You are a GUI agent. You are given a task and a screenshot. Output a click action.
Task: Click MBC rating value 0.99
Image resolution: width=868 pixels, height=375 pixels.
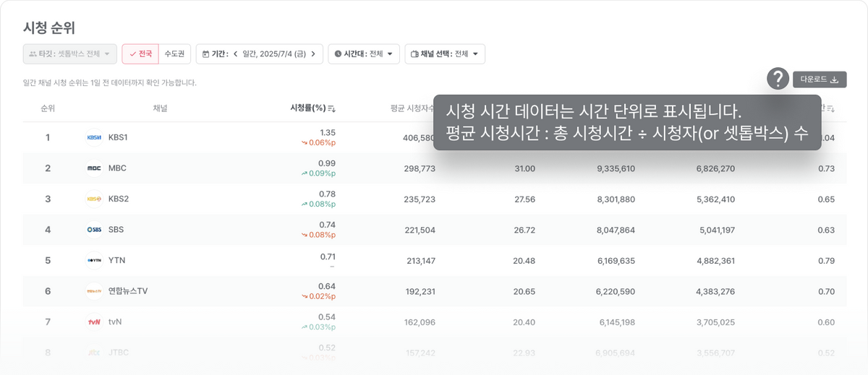(327, 163)
